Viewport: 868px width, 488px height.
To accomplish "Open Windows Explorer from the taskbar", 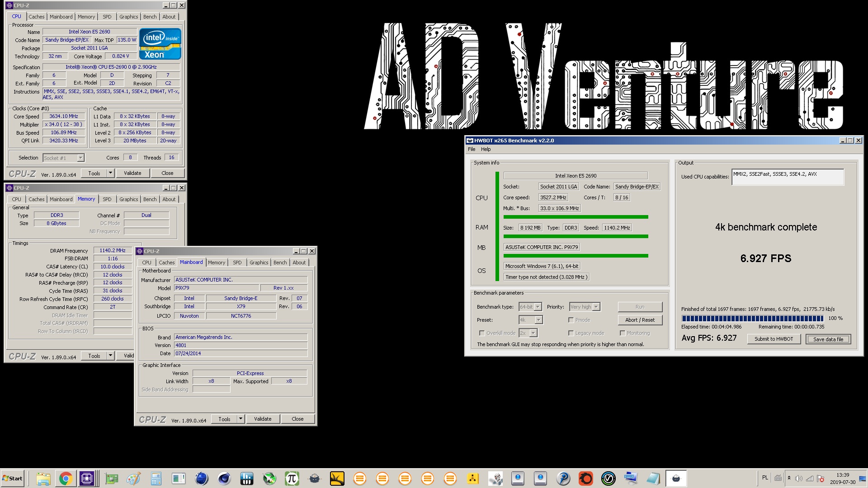I will [43, 479].
